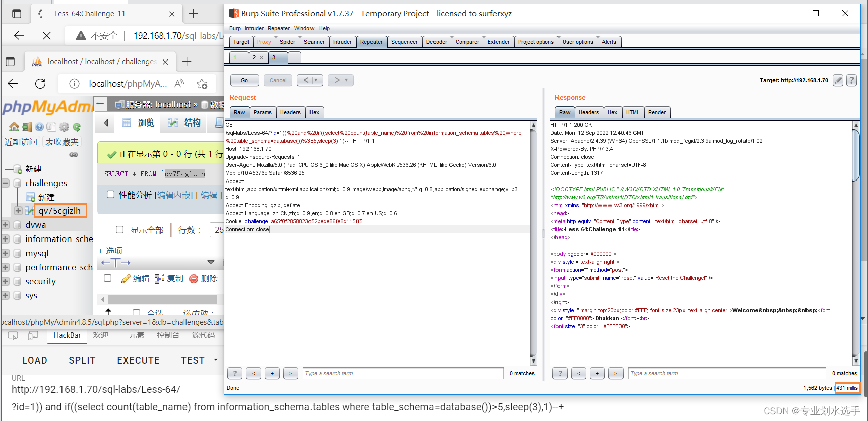Screen dimensions: 868x421
Task: Click the request pane vertical scrollbar down arrow
Action: (x=534, y=361)
